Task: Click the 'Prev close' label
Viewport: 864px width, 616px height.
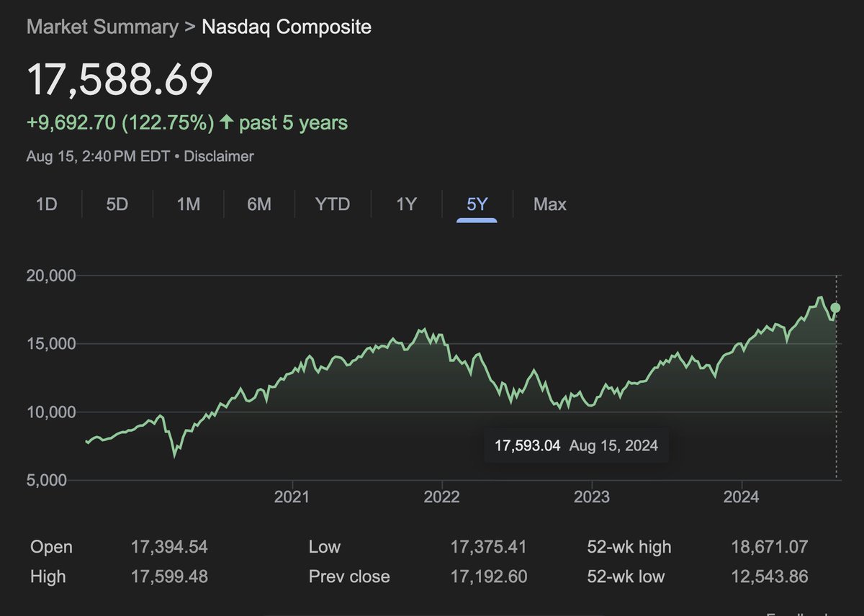Action: tap(349, 576)
